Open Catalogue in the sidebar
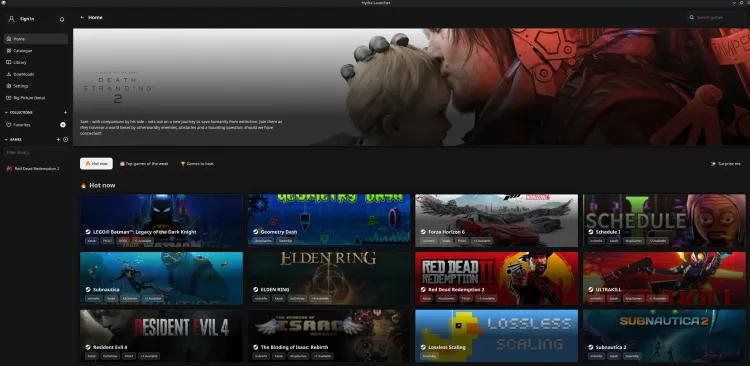750x366 pixels. pos(36,51)
